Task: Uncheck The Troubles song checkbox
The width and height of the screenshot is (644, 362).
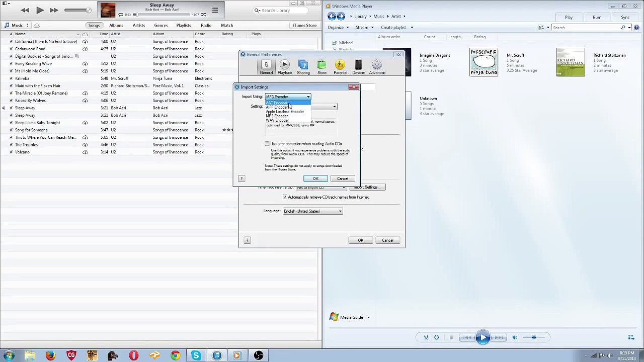Action: pyautogui.click(x=11, y=145)
